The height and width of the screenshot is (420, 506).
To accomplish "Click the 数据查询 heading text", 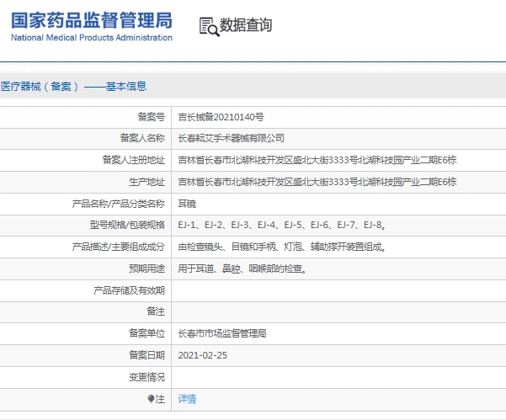I will (x=246, y=25).
